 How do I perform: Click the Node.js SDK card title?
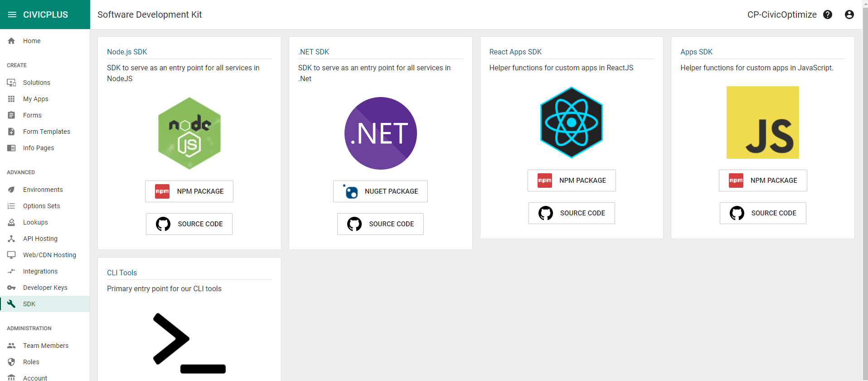click(127, 52)
